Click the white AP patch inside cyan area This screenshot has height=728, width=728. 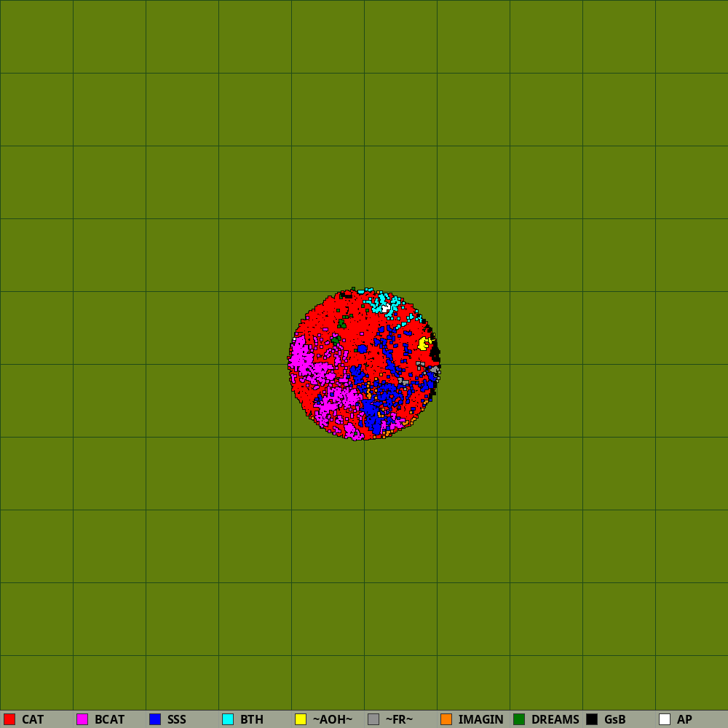pyautogui.click(x=385, y=308)
